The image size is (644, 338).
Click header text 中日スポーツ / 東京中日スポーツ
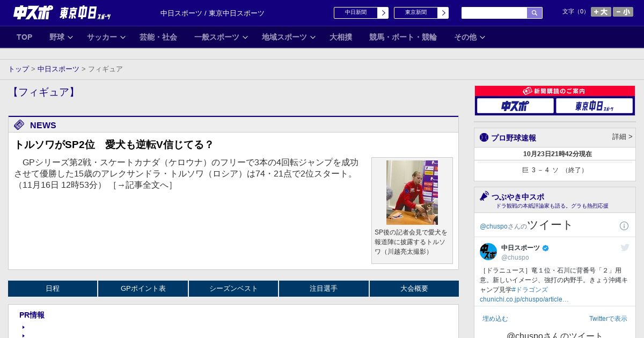(x=213, y=13)
